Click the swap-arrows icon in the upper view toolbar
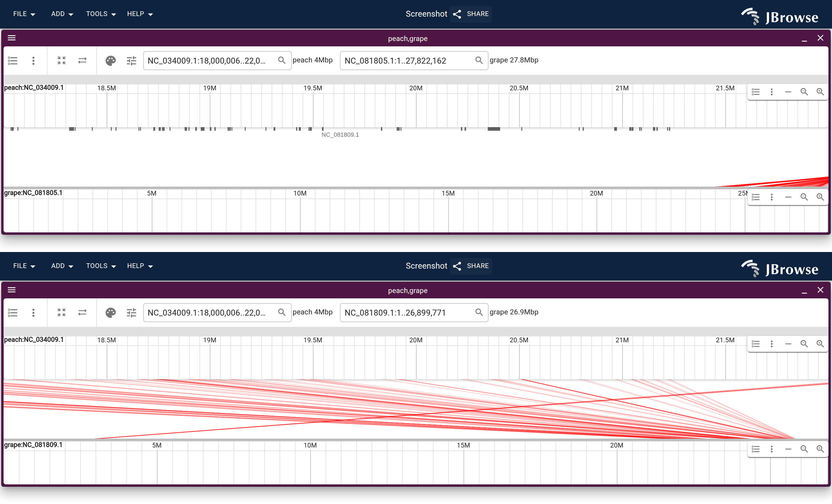Screen dimensions: 832x504 82,60
